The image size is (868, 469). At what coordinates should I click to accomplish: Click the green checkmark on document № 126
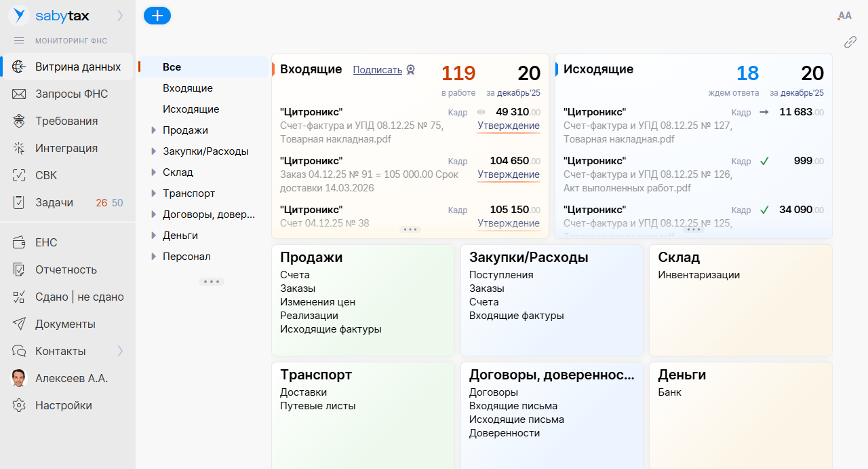764,161
